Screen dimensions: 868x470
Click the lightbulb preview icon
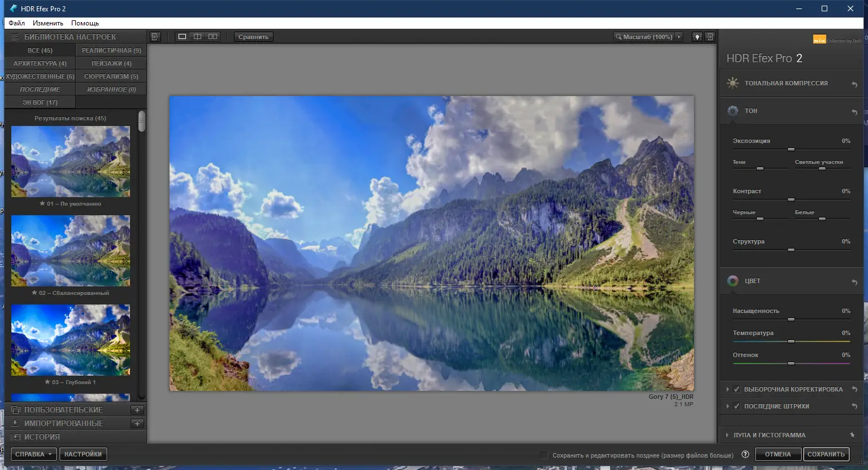point(697,36)
